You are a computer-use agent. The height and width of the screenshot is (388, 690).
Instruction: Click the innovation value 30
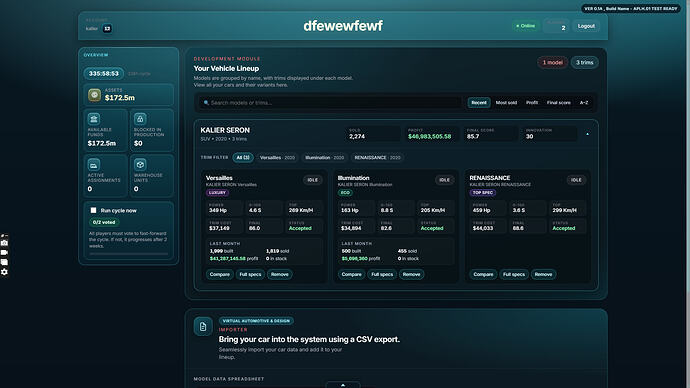(x=529, y=136)
